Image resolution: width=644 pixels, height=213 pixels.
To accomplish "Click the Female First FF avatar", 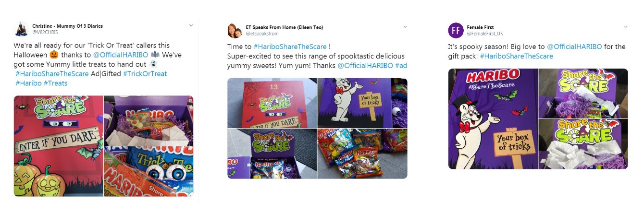I will click(x=456, y=30).
